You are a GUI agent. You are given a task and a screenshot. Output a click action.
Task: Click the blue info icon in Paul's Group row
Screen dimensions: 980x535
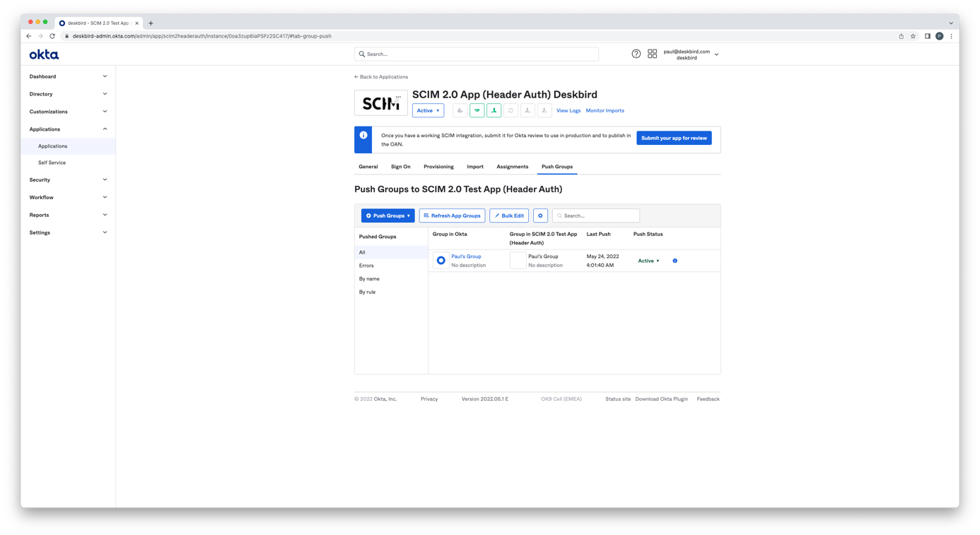(x=675, y=261)
